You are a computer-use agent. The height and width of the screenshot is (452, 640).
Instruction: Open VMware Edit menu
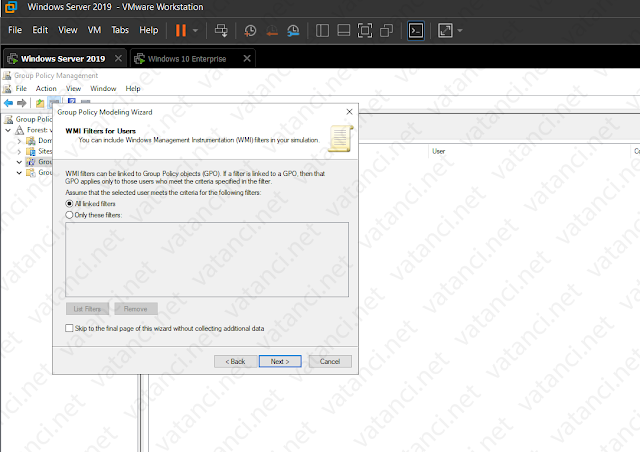(40, 30)
